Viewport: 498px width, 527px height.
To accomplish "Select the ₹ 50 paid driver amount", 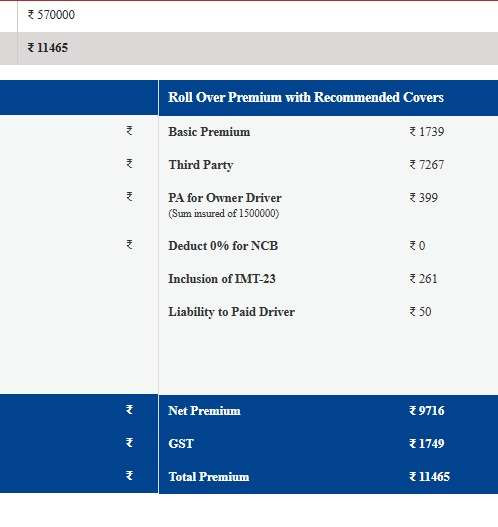I will 420,312.
